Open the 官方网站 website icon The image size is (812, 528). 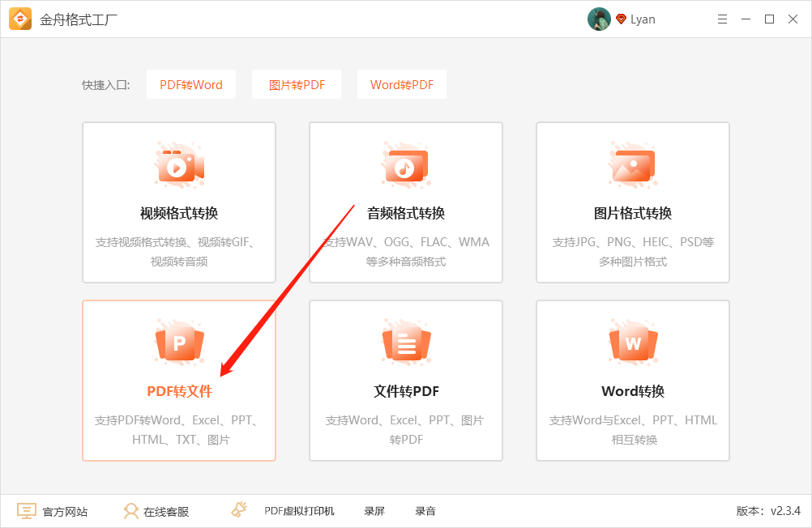click(x=26, y=510)
